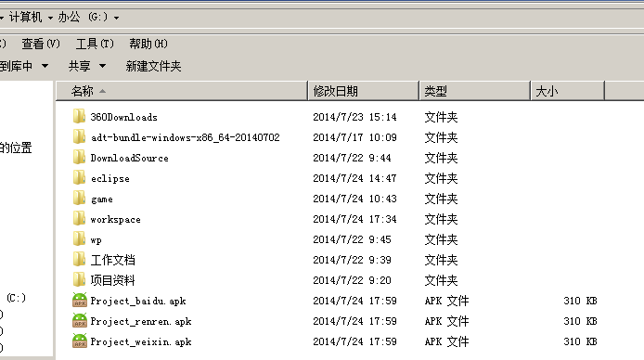Select the 360Downloads file name
Viewport: 644px width, 360px height.
pyautogui.click(x=124, y=117)
